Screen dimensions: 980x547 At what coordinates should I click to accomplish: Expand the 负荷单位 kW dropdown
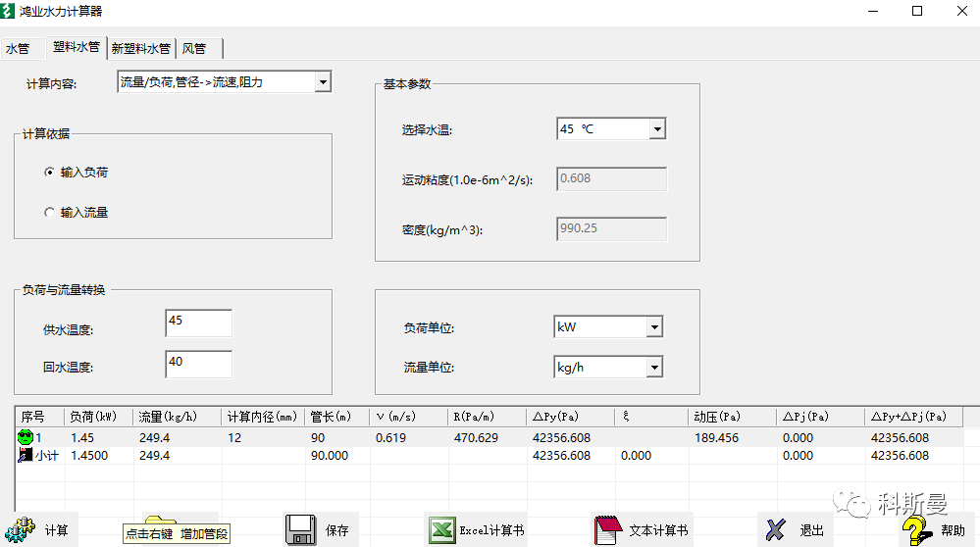(654, 327)
